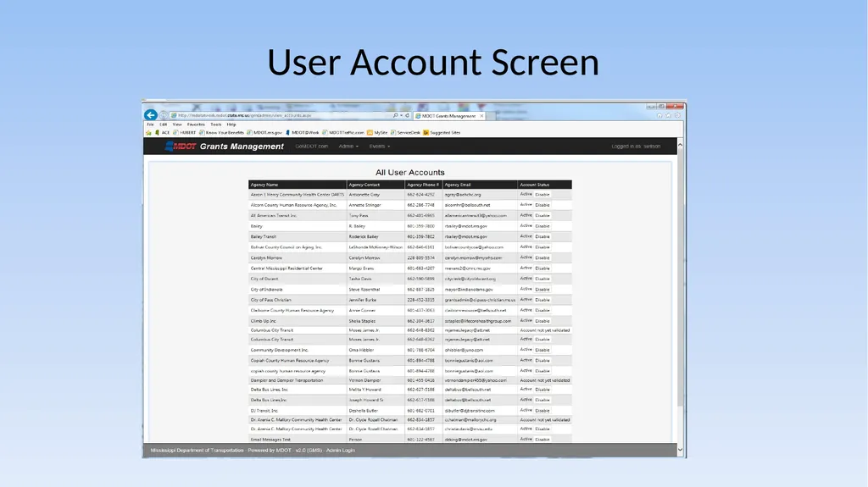Click the 'Logged in as' user text

pos(636,147)
